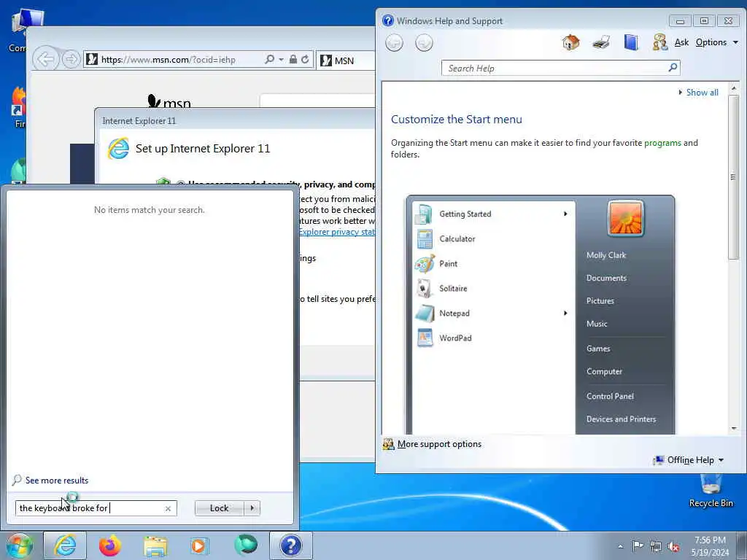Go back in Windows Help

(x=394, y=43)
